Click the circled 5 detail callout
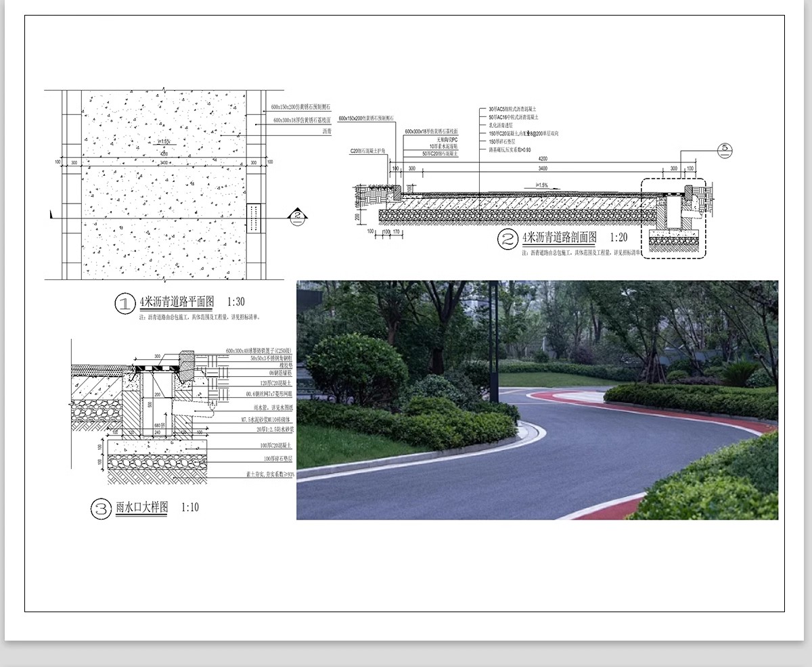 723,148
